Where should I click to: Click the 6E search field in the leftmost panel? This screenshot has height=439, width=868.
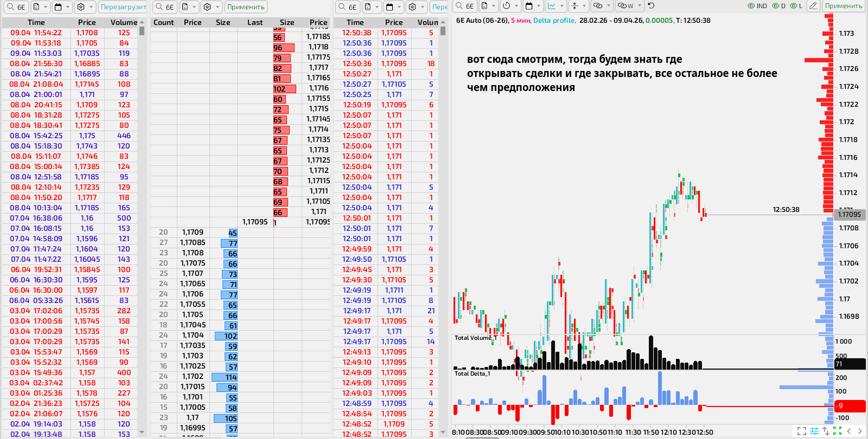(16, 7)
